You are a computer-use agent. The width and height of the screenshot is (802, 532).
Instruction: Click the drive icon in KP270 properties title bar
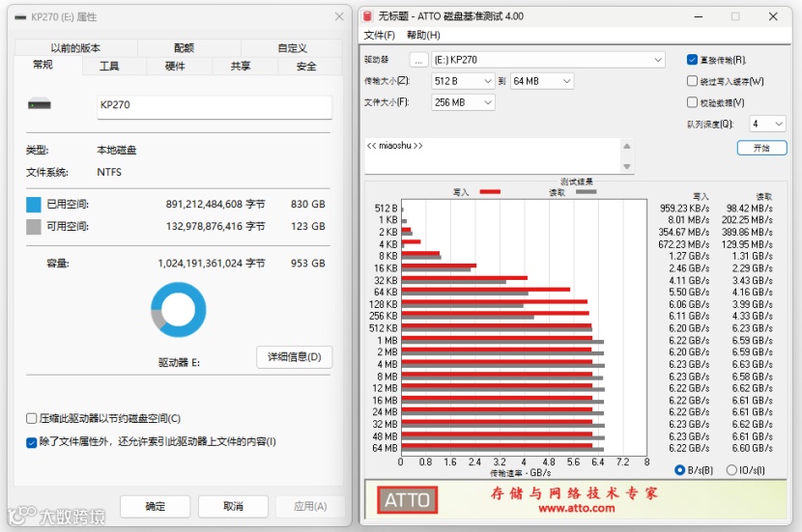[20, 17]
